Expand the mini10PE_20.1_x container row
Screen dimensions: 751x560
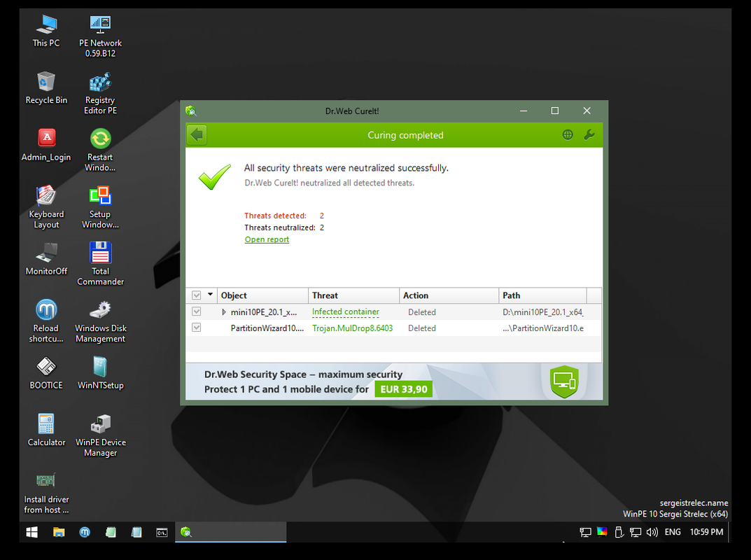224,312
